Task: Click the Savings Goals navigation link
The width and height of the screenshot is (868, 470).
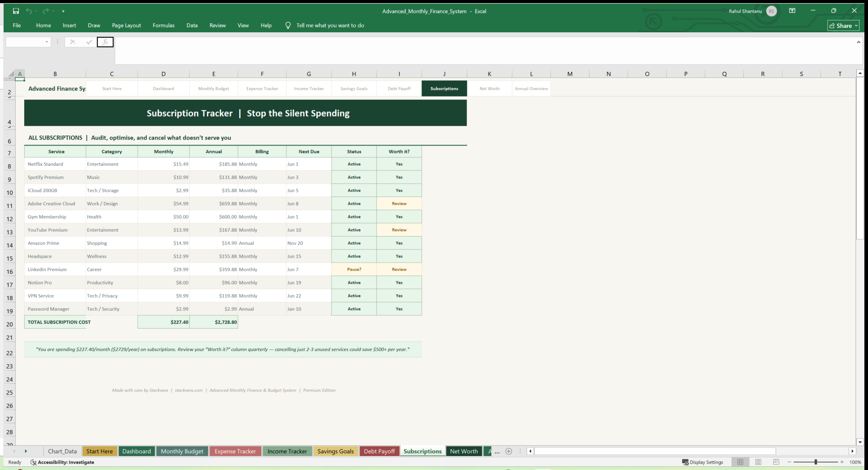Action: pos(354,89)
